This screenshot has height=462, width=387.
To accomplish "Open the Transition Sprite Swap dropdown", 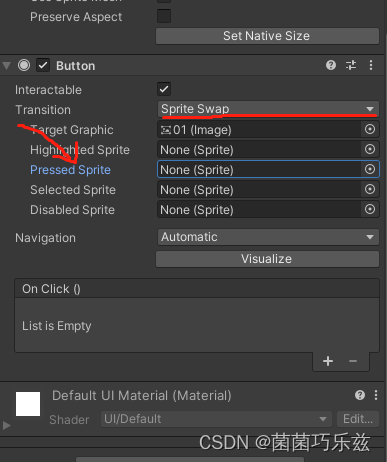I will pos(268,109).
